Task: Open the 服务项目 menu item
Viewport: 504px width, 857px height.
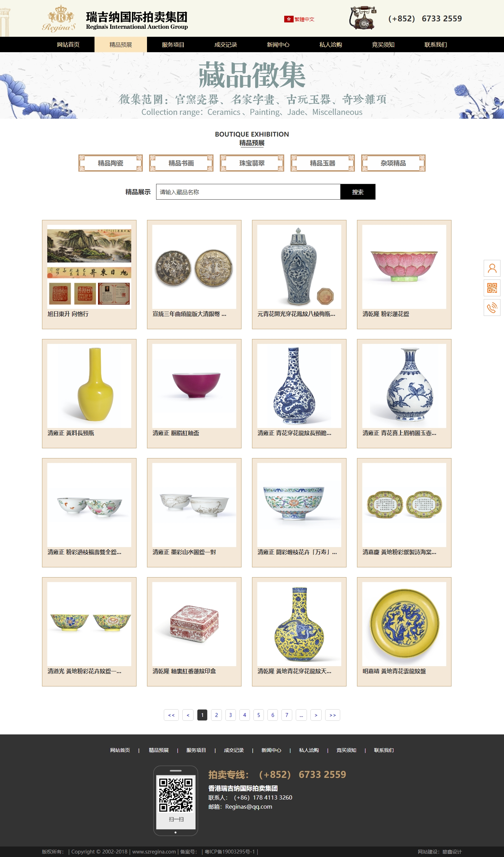Action: click(173, 44)
